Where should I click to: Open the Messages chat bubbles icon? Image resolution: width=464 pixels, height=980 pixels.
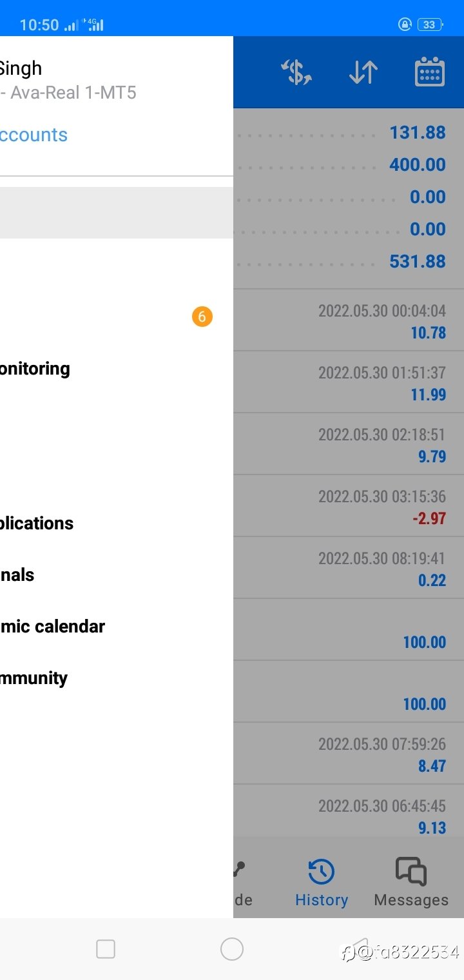pos(411,871)
